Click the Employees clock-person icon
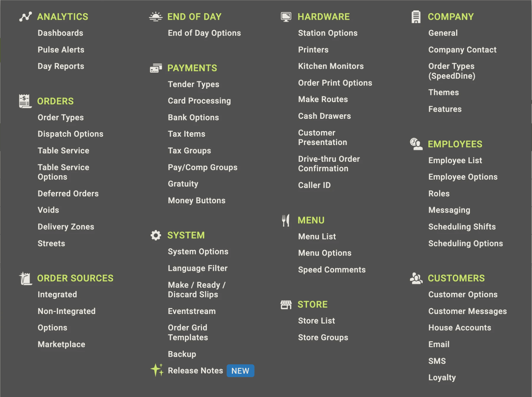The height and width of the screenshot is (397, 532). [x=416, y=144]
